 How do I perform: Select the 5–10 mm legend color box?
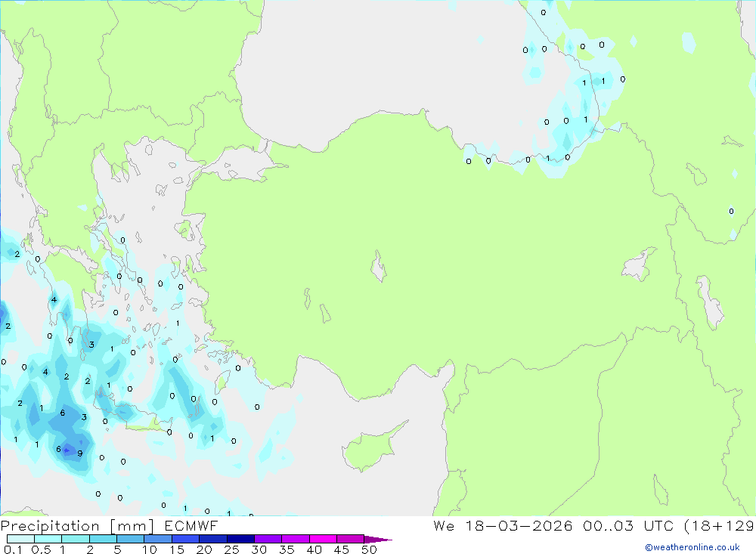click(131, 539)
